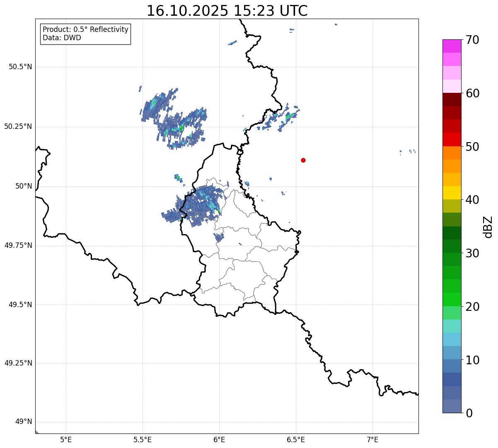
Task: Click the 50.25°N latitude label
Action: 18,126
